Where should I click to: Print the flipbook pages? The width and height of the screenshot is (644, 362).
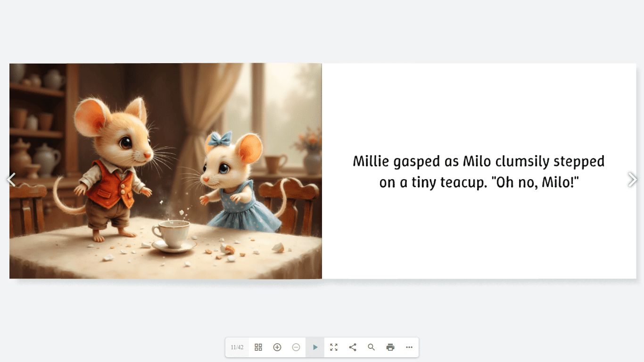click(390, 347)
